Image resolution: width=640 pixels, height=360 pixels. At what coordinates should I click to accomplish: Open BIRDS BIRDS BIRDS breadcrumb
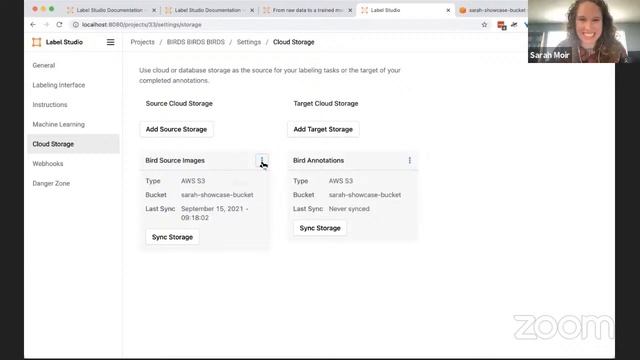pos(196,42)
